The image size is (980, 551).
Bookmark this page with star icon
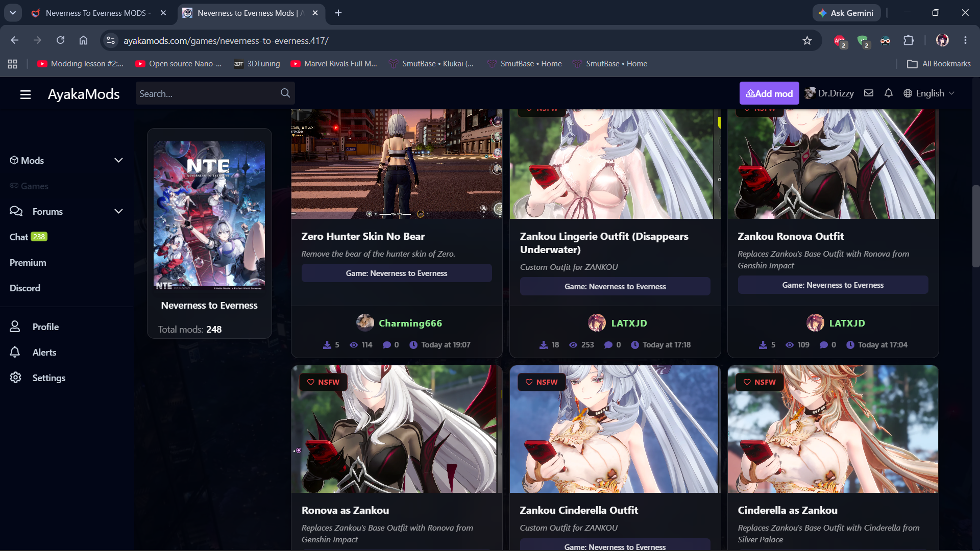807,40
